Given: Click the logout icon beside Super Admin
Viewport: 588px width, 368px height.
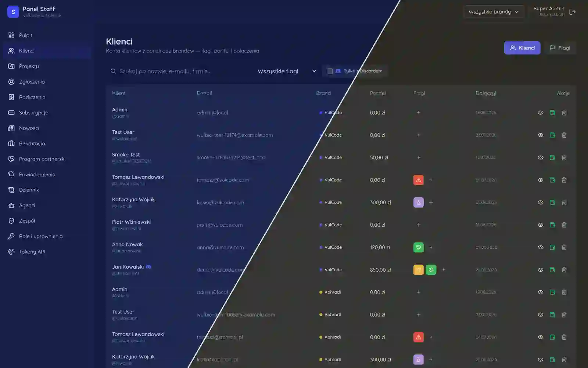Looking at the screenshot, I should click(x=572, y=12).
